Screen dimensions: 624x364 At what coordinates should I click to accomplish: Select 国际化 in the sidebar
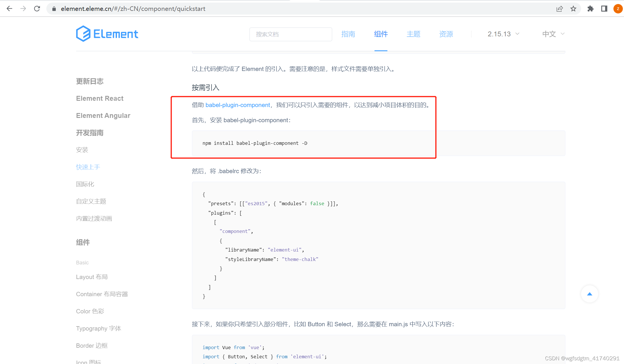click(85, 184)
